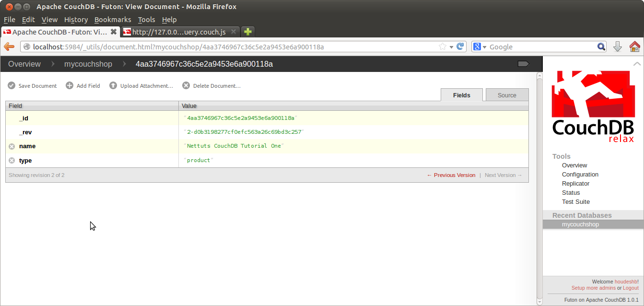Click the CouchDB relax logo
The height and width of the screenshot is (306, 644).
point(593,106)
